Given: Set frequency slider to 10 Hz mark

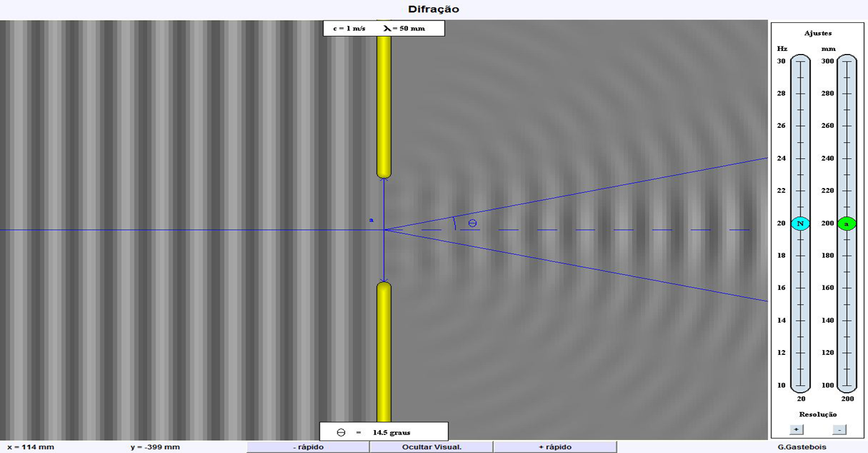Looking at the screenshot, I should tap(800, 385).
